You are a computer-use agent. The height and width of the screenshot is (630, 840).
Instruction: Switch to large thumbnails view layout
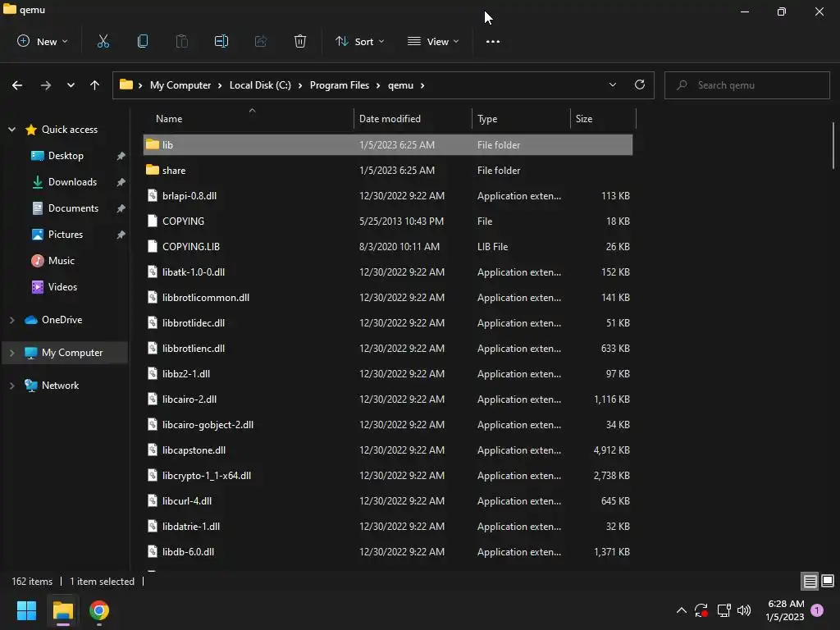click(828, 581)
